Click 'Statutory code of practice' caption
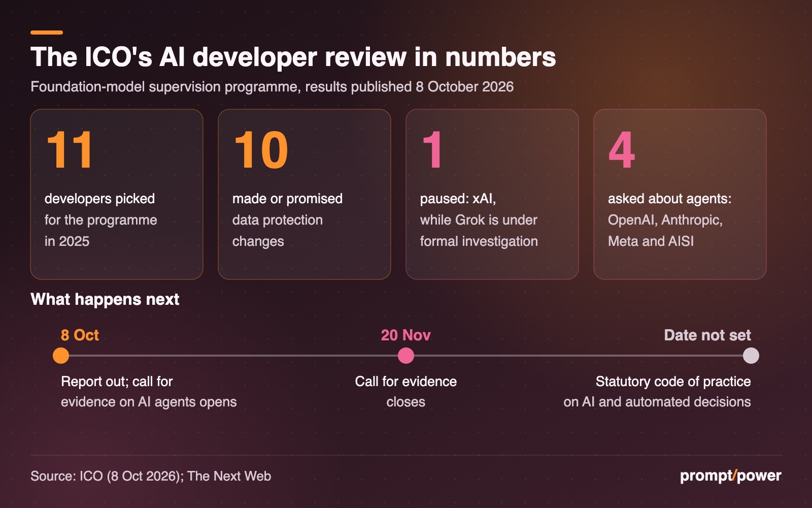812x508 pixels. (x=657, y=392)
